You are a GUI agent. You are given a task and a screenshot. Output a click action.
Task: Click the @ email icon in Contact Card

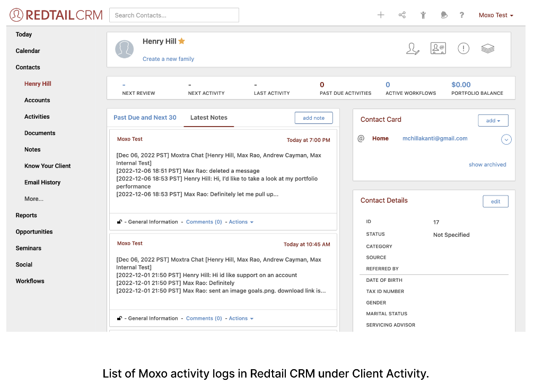[x=361, y=138]
